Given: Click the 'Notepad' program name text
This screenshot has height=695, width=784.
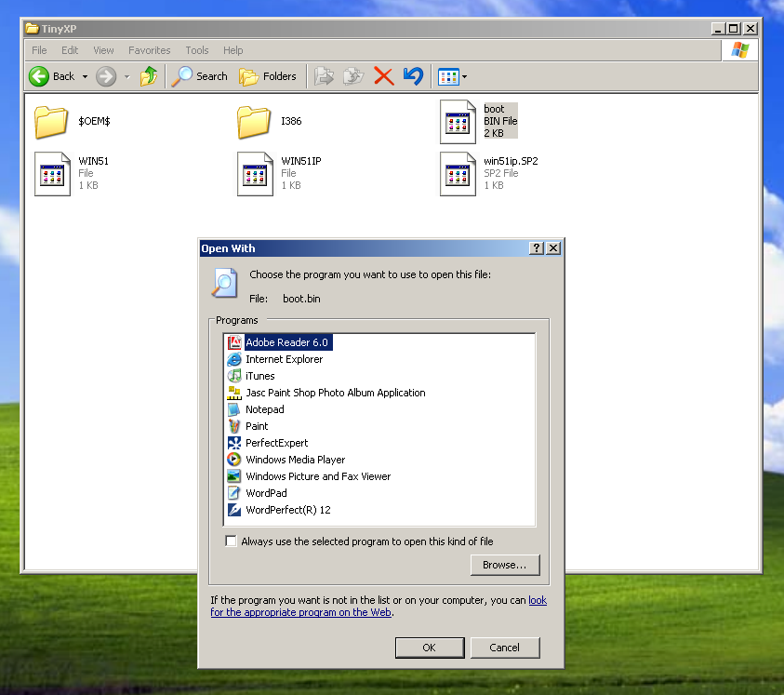Looking at the screenshot, I should coord(264,409).
